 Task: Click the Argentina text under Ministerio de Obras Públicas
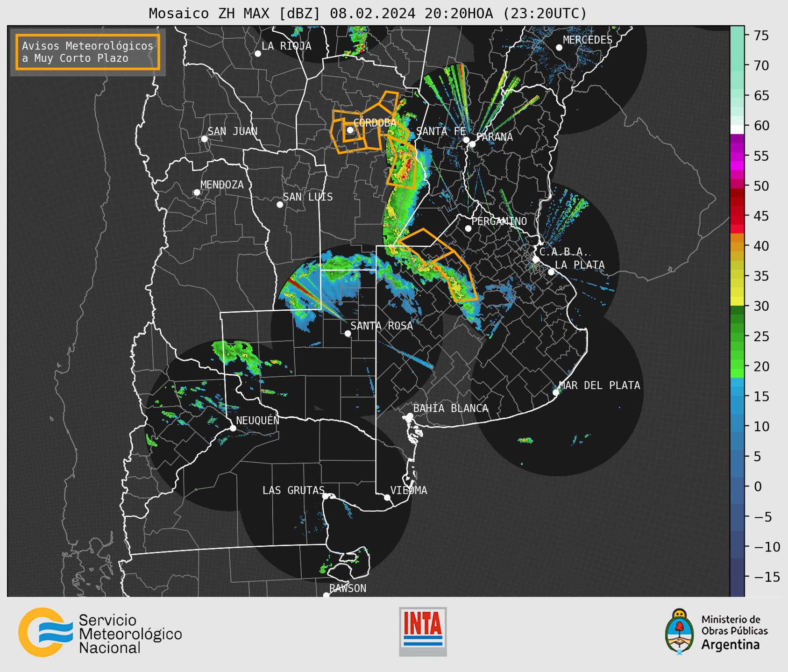point(731,644)
